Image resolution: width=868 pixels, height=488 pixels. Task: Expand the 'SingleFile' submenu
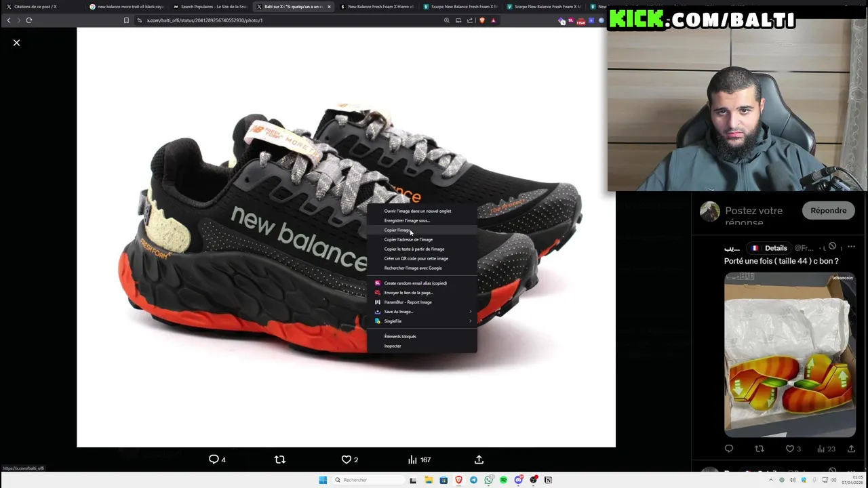[x=422, y=321]
